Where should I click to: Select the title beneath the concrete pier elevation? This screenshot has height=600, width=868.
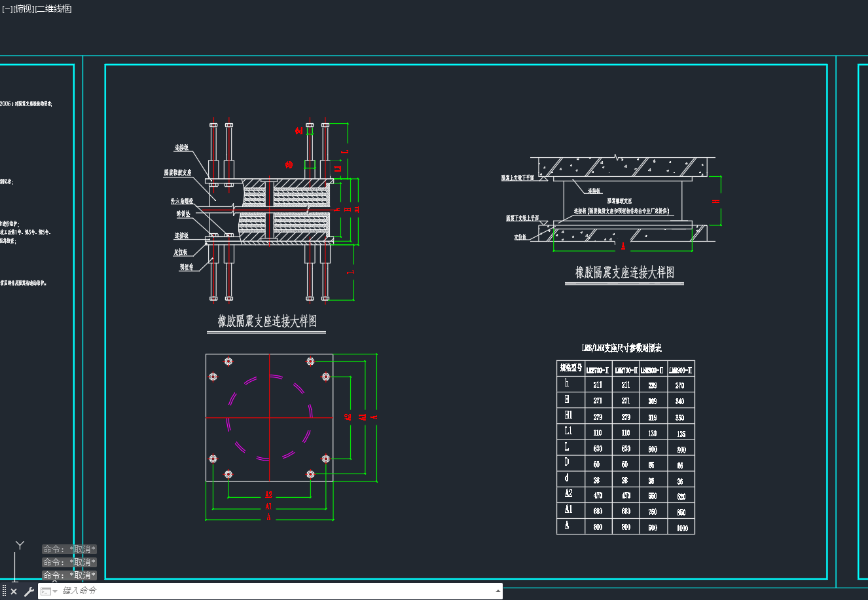(x=624, y=272)
